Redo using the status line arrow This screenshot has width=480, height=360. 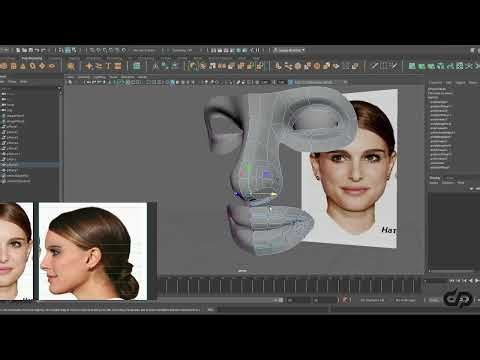tap(43, 50)
